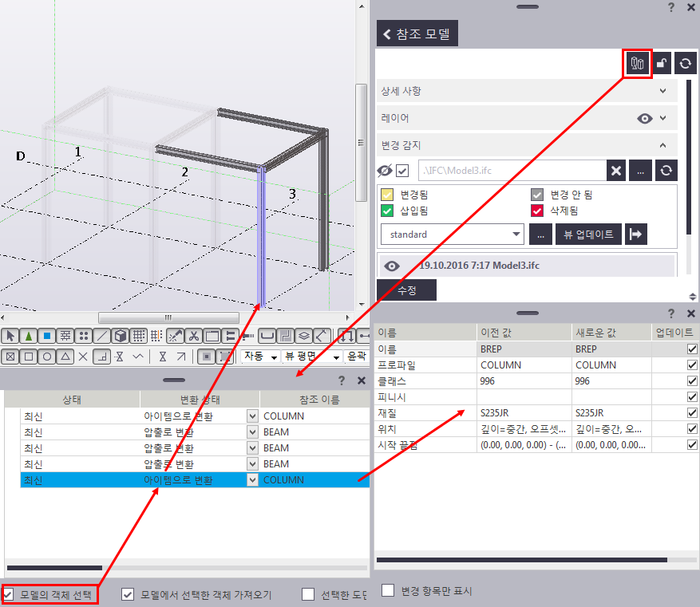Expand the 상세 사항 section
This screenshot has width=700, height=607.
[663, 91]
